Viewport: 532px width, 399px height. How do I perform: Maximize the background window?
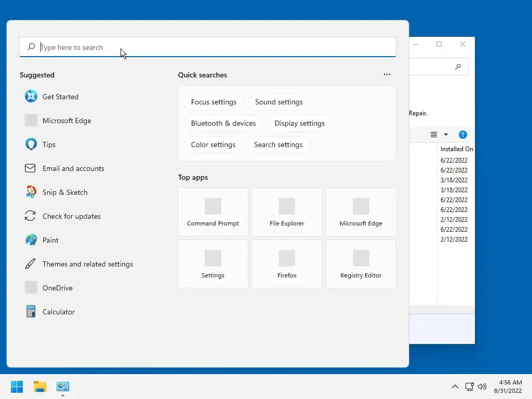439,45
